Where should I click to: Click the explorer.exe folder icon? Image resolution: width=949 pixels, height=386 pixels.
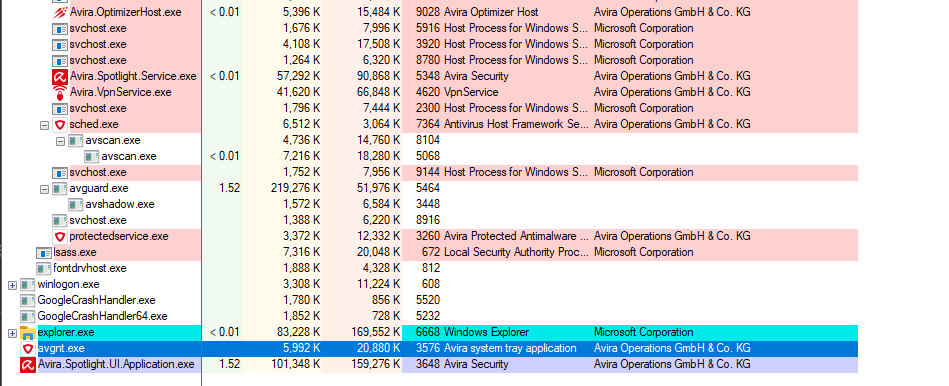click(x=27, y=333)
